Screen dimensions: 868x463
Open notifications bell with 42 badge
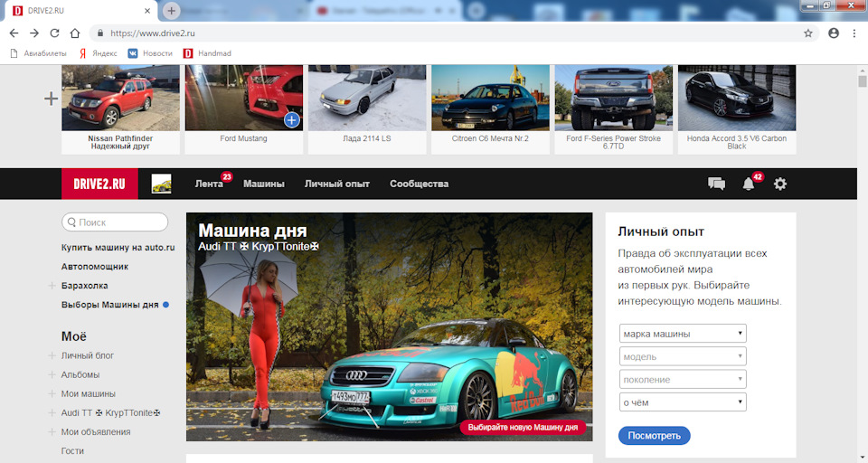[x=749, y=184]
